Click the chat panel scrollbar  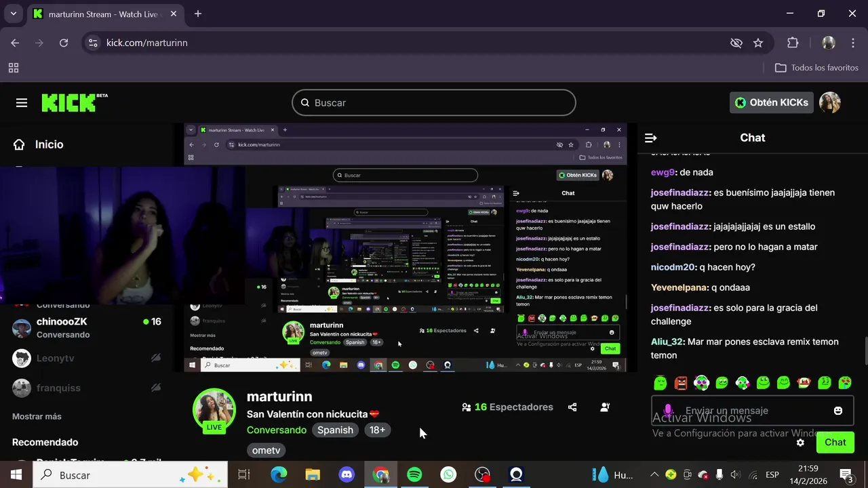pos(866,350)
